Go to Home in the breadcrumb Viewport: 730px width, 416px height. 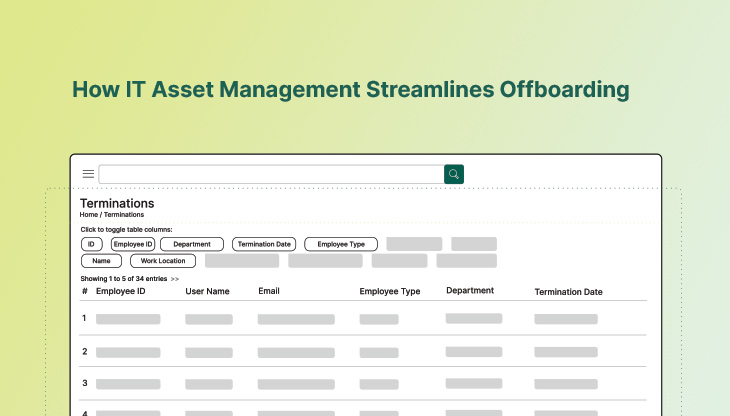(89, 215)
